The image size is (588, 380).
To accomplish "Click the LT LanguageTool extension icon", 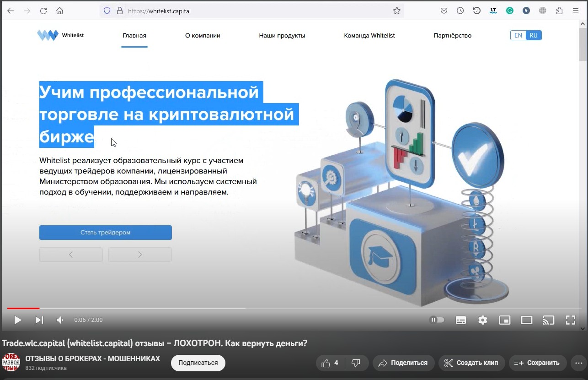I will 493,11.
